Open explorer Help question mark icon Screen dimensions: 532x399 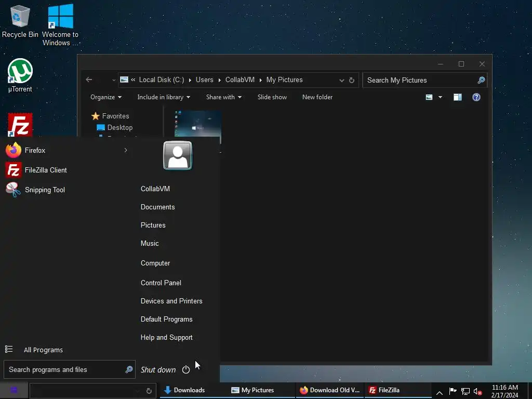click(476, 97)
